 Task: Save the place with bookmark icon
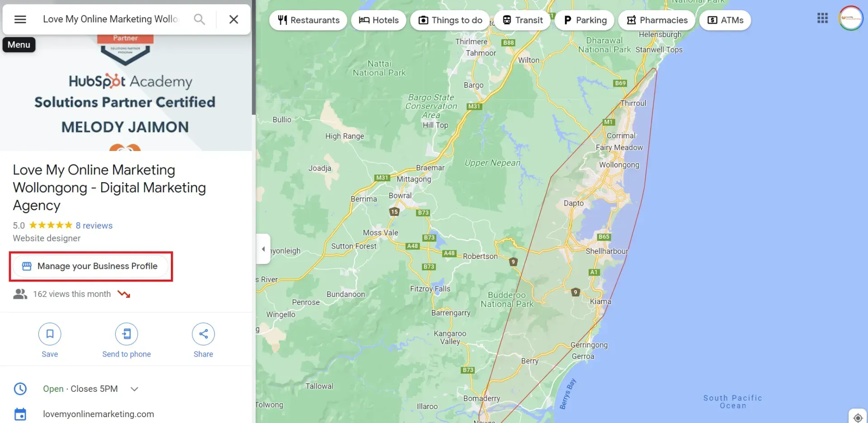(50, 334)
